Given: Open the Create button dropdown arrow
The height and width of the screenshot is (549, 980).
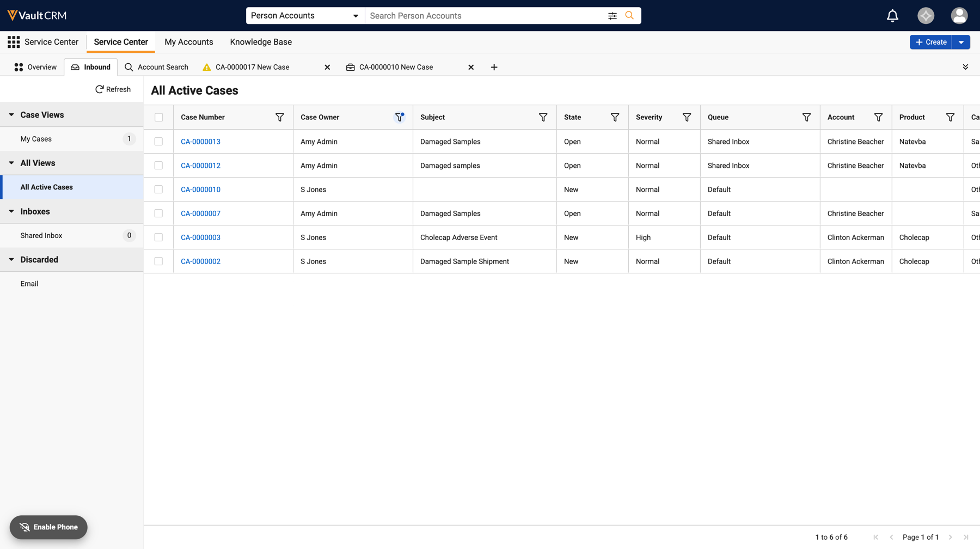Looking at the screenshot, I should point(961,42).
